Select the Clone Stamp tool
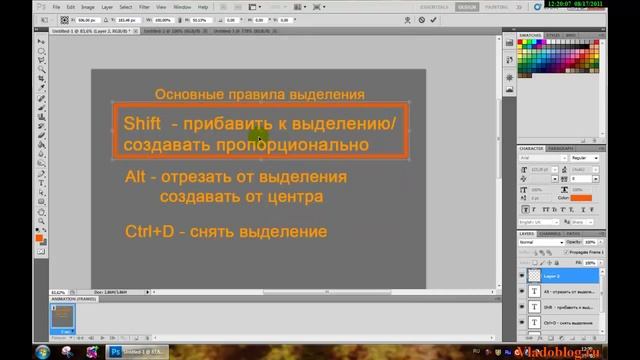Viewport: 640px width, 360px height. pos(41,117)
